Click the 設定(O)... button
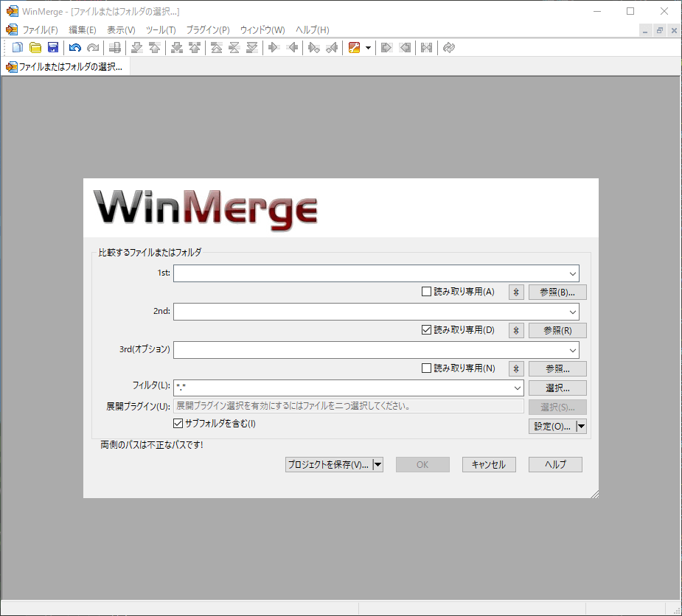The height and width of the screenshot is (616, 682). pyautogui.click(x=552, y=427)
